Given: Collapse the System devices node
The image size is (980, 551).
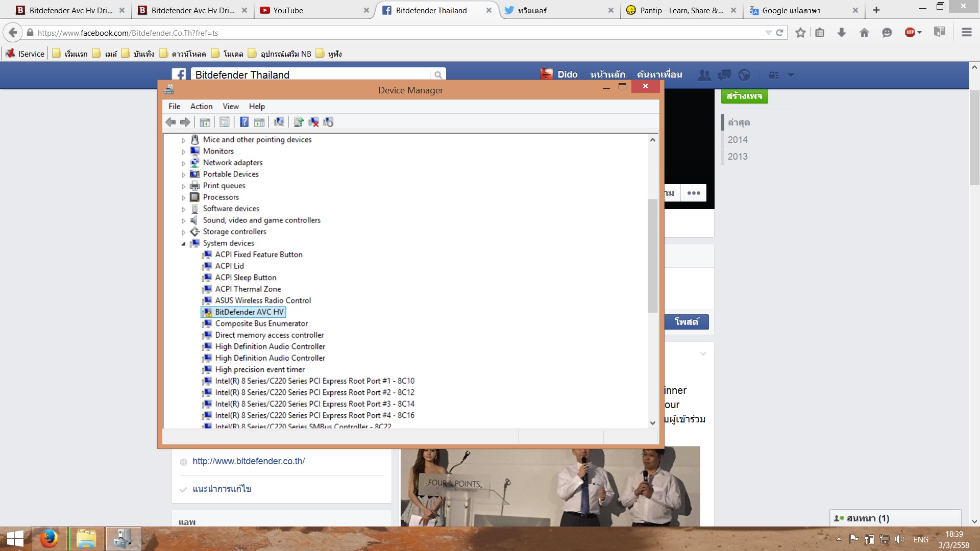Looking at the screenshot, I should pos(184,244).
